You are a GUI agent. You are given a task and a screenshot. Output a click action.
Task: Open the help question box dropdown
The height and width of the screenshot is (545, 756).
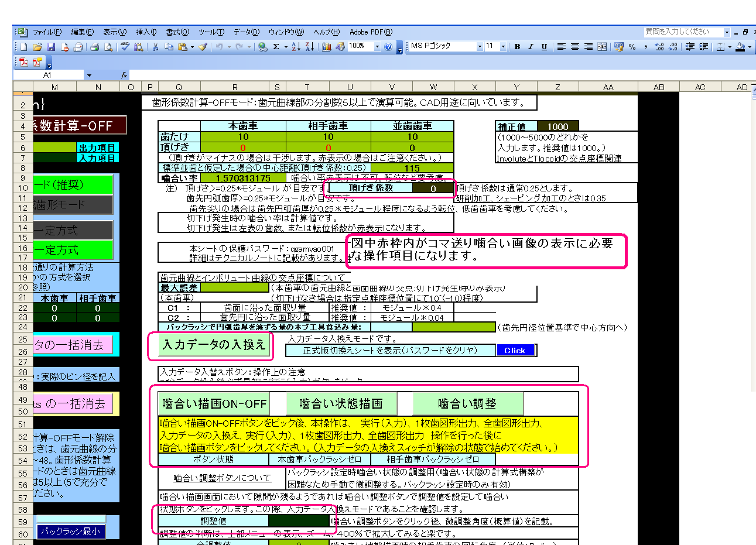(x=727, y=32)
